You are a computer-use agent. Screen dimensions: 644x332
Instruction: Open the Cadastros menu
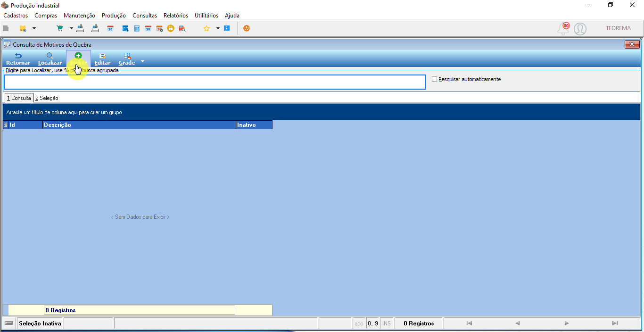click(16, 16)
